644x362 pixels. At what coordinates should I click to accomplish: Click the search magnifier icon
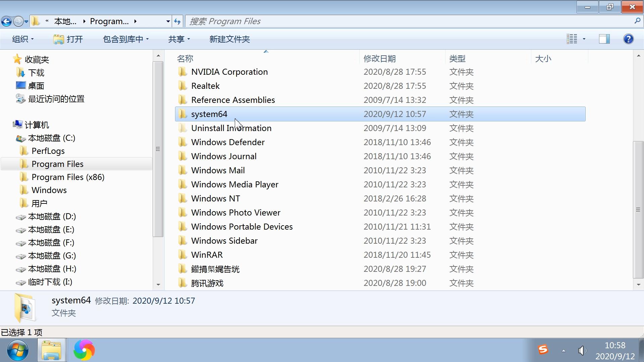click(x=637, y=21)
